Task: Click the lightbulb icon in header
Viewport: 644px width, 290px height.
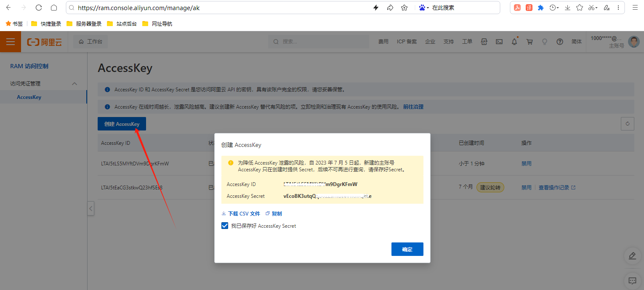Action: coord(545,42)
